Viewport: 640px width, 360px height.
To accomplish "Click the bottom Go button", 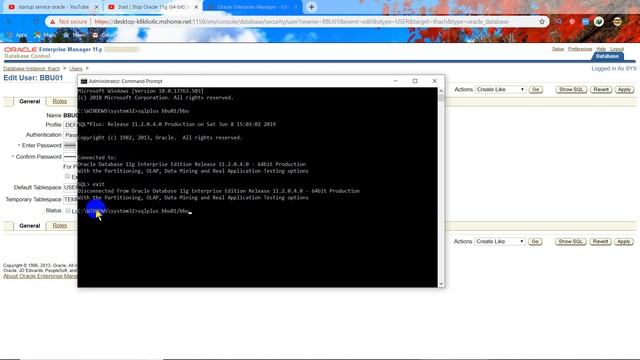I will point(535,242).
